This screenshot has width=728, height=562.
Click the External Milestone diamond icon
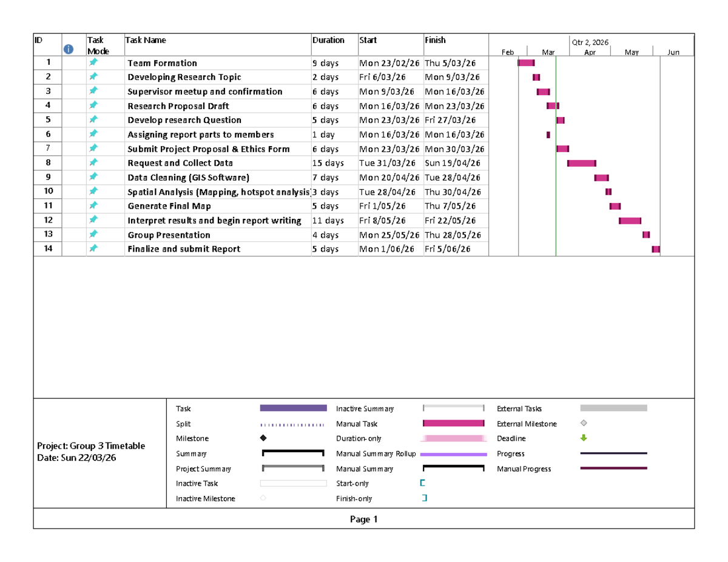pyautogui.click(x=584, y=423)
